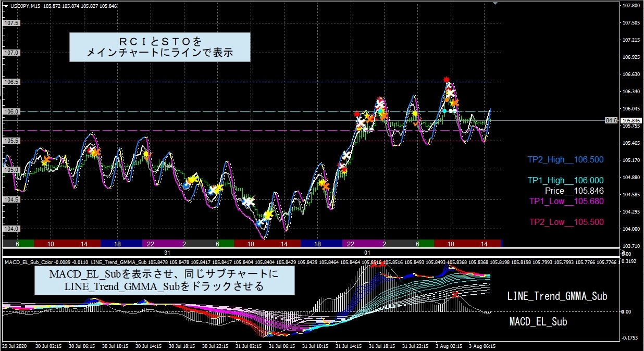Click the 107.800 price scale value
Image resolution: width=644 pixels, height=351 pixels.
pos(631,6)
